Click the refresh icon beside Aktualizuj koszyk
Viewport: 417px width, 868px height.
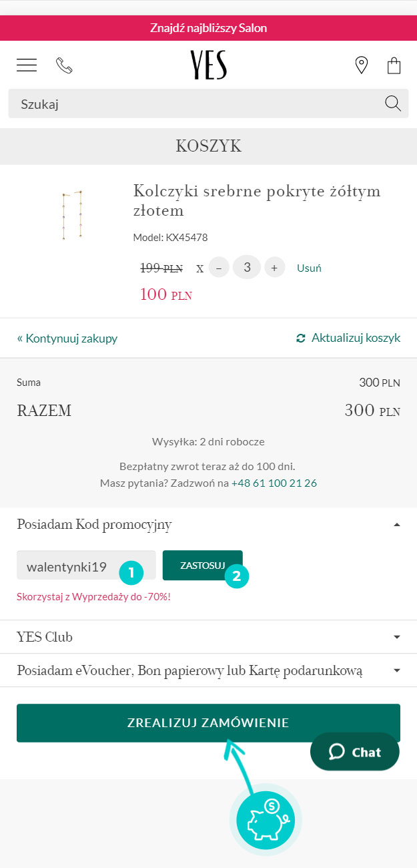[x=301, y=338]
